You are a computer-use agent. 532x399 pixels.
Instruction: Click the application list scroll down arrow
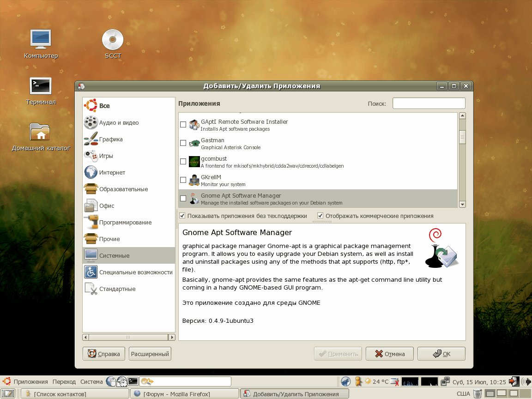coord(462,204)
